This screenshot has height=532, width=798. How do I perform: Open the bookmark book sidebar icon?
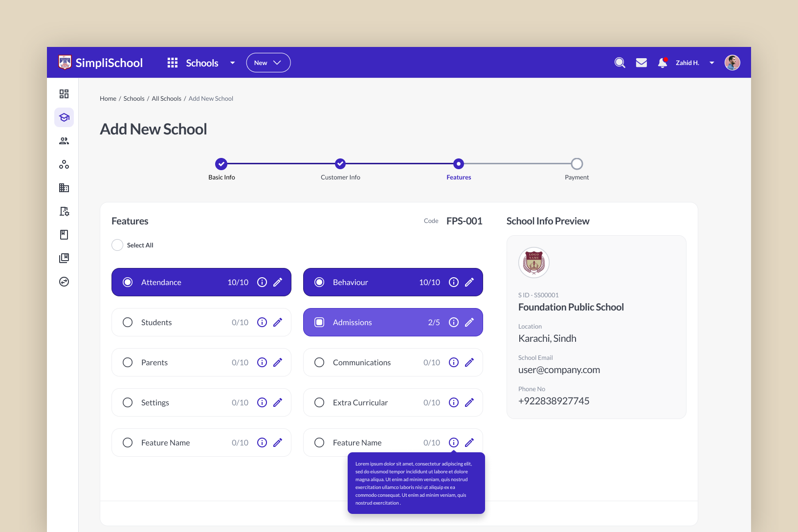coord(64,235)
